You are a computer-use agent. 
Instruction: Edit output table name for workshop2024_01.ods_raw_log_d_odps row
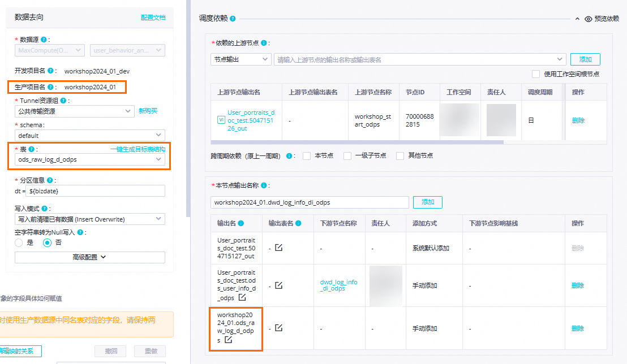279,328
